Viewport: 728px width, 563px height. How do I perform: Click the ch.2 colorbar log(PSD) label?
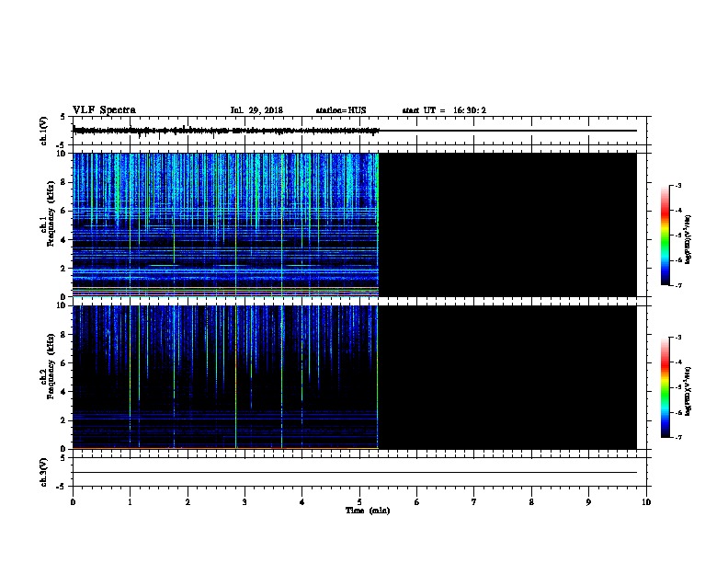[x=688, y=392]
